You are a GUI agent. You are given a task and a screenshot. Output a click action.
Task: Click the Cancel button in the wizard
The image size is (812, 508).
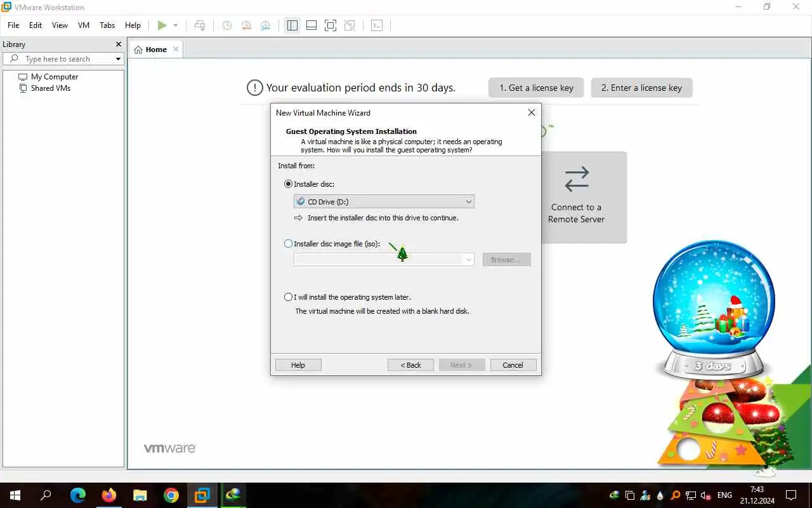[x=513, y=365]
